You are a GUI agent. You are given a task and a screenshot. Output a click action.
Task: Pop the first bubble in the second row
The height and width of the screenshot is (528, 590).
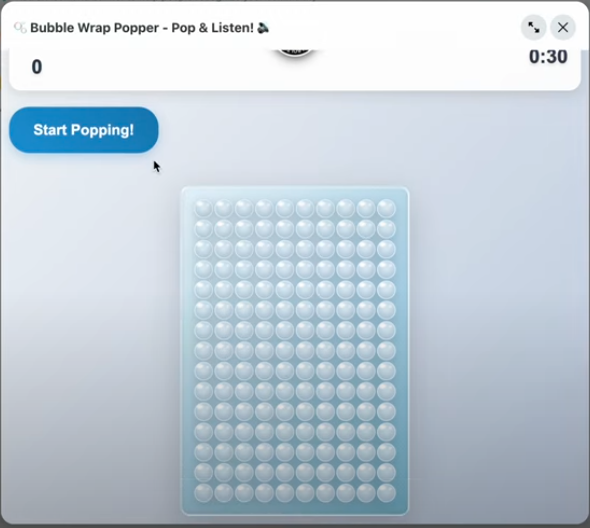pyautogui.click(x=204, y=229)
